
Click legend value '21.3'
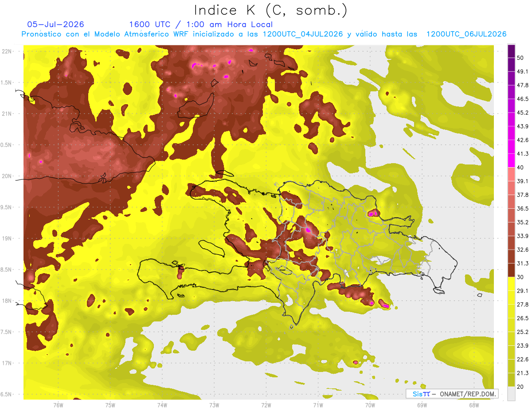coord(523,373)
